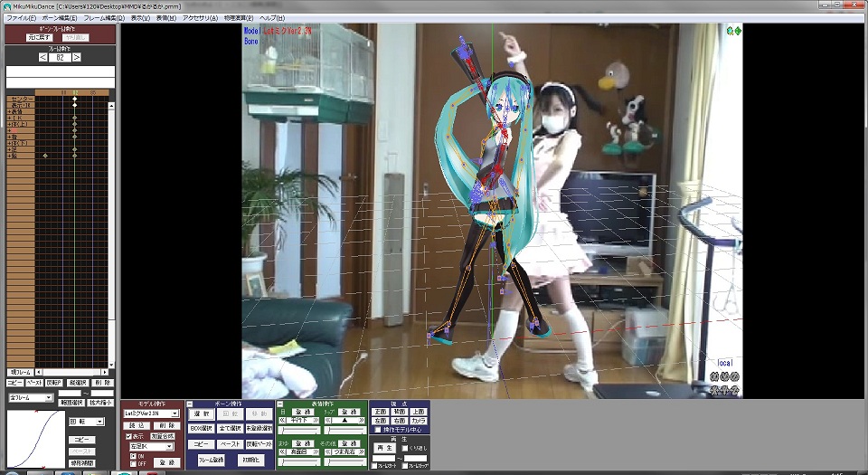
Task: Click the 読込 load model button
Action: (137, 426)
